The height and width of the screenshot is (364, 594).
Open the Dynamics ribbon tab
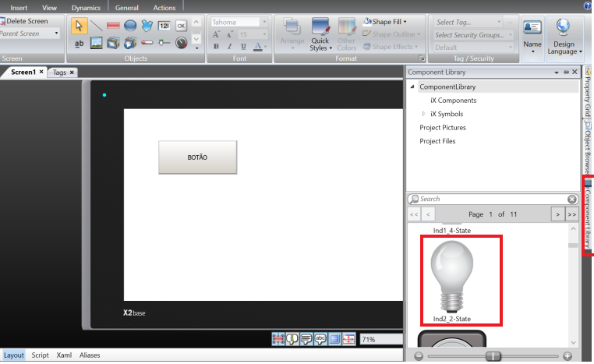(86, 7)
